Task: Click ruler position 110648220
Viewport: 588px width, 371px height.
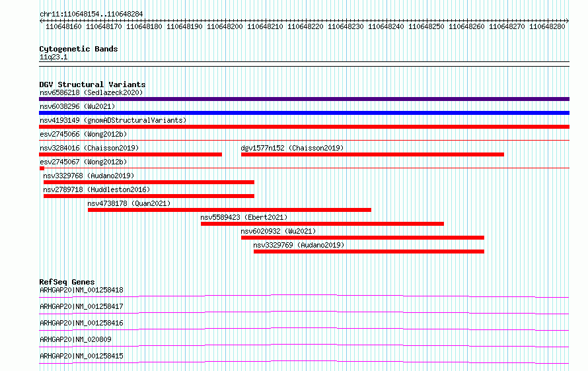Action: pyautogui.click(x=305, y=26)
